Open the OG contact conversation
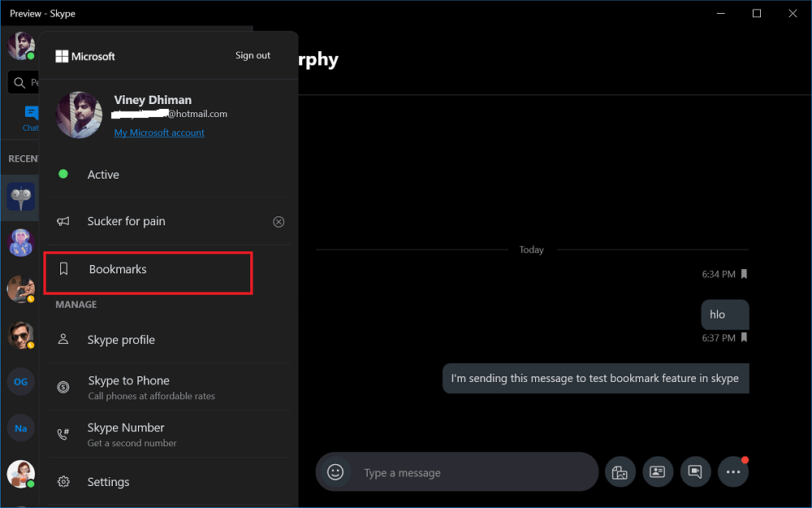Image resolution: width=812 pixels, height=508 pixels. [21, 382]
